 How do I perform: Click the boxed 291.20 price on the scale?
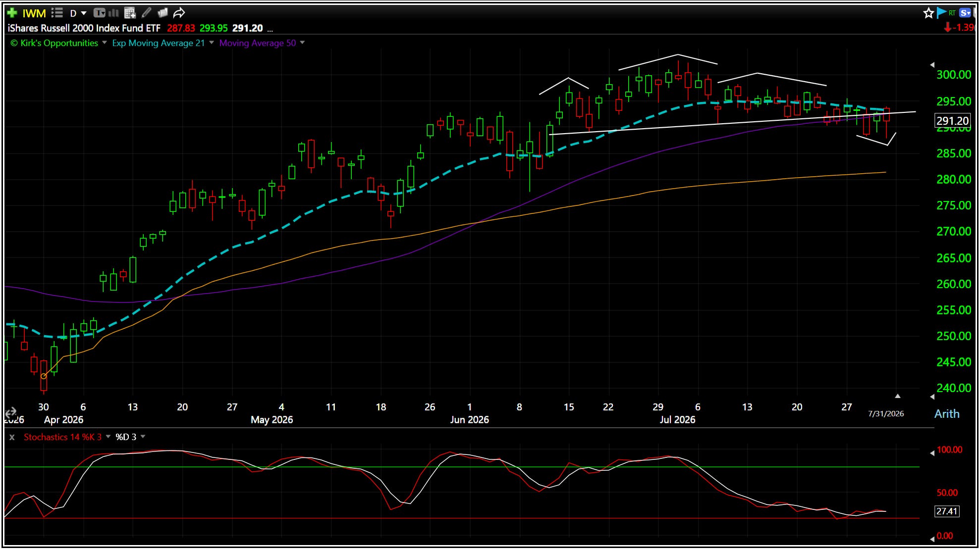point(952,121)
